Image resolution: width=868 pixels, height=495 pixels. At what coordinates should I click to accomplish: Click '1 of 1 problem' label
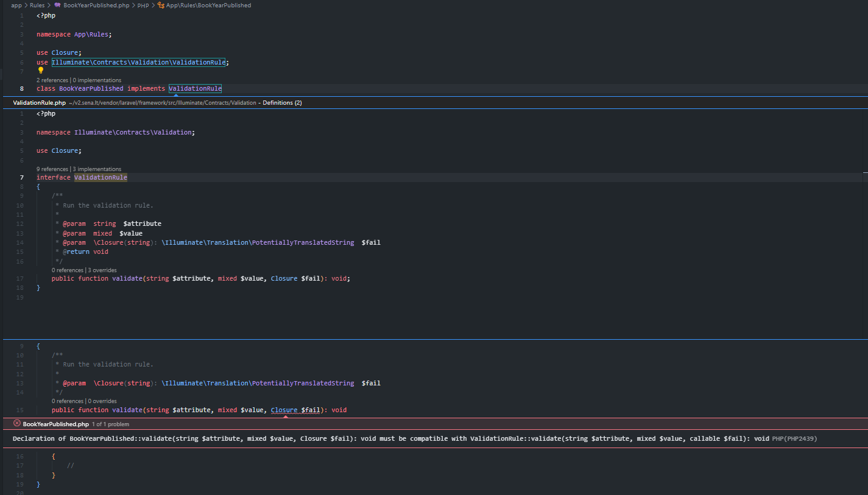[x=110, y=424]
